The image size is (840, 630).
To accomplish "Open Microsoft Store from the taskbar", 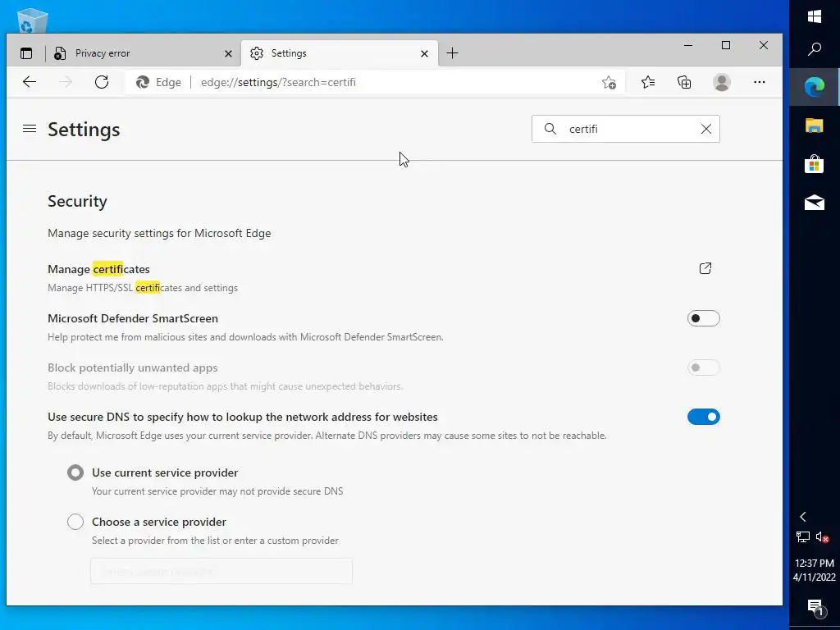I will (x=815, y=164).
